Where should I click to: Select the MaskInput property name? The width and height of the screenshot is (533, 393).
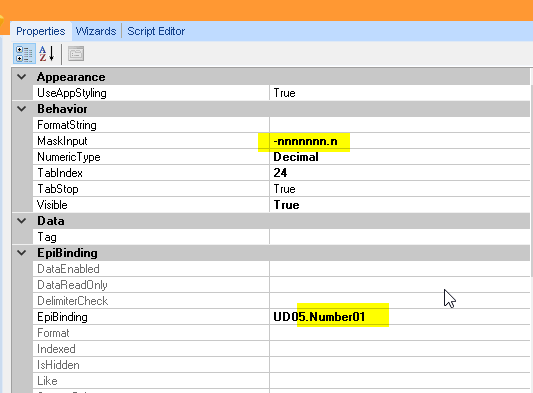[x=62, y=141]
